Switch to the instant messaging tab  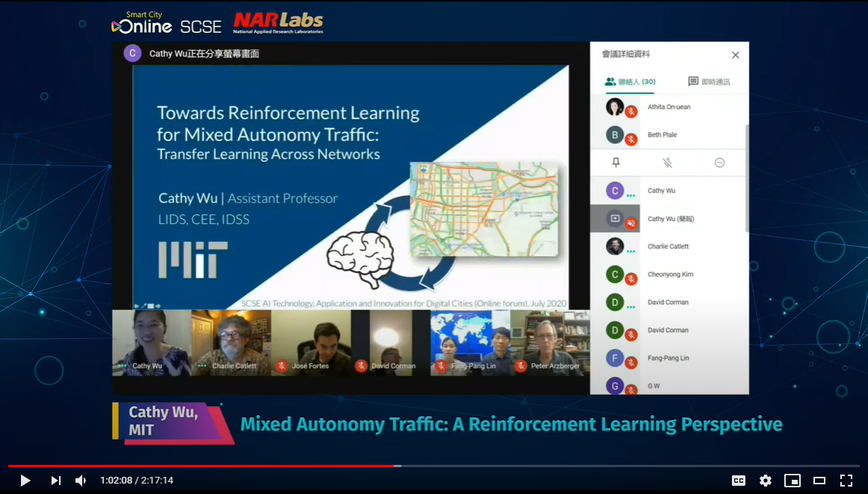tap(709, 81)
